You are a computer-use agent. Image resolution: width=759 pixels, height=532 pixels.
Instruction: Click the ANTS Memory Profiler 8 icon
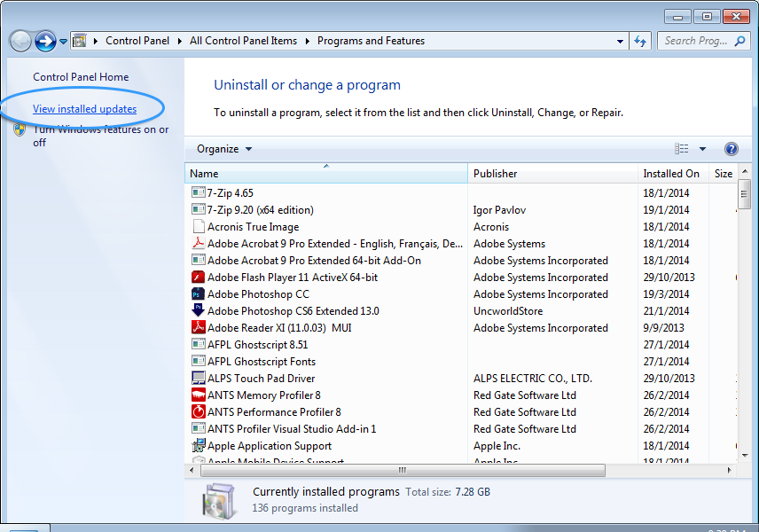pyautogui.click(x=198, y=395)
